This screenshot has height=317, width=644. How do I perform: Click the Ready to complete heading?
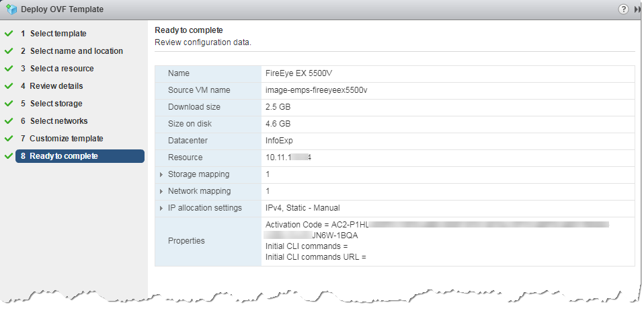[x=189, y=30]
